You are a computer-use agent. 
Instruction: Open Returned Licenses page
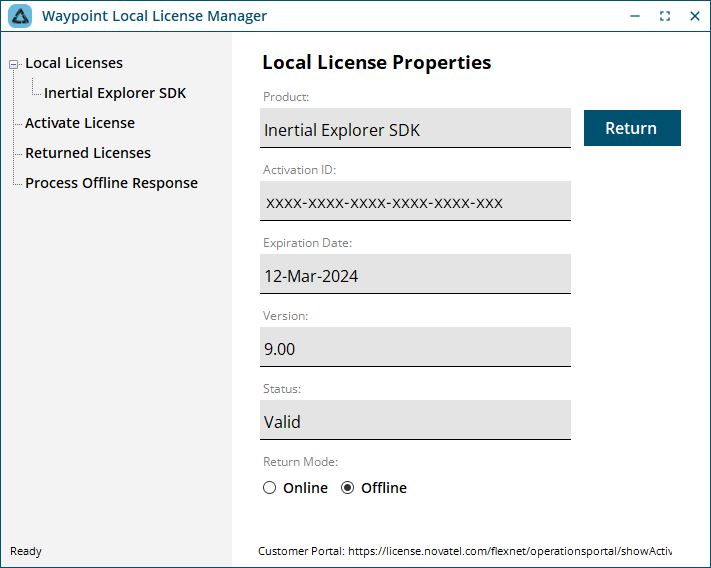coord(88,153)
